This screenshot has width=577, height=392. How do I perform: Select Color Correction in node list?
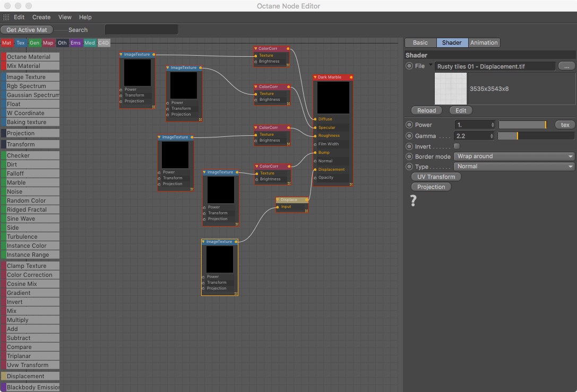pos(30,275)
